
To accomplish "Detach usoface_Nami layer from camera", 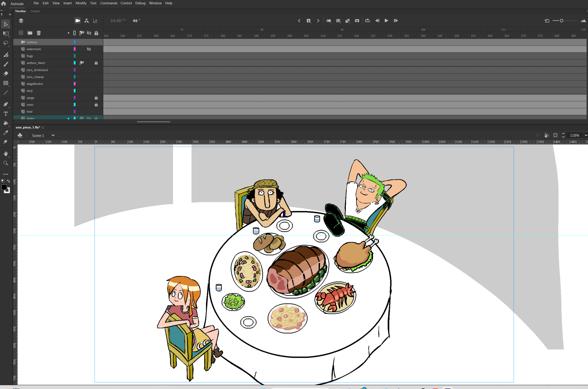I will (82, 63).
